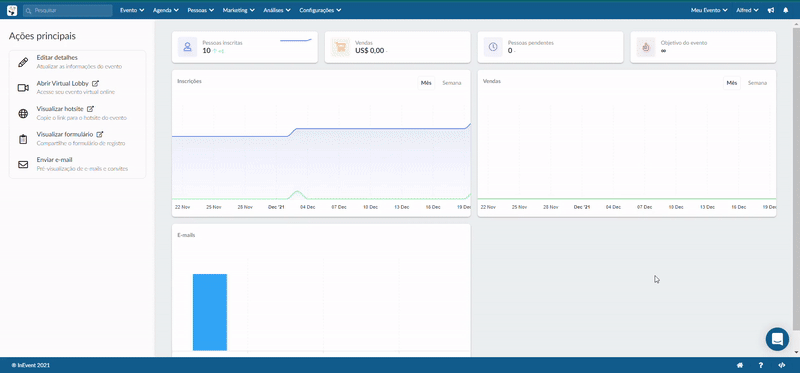
Task: Open the Configurações dropdown
Action: coord(320,10)
